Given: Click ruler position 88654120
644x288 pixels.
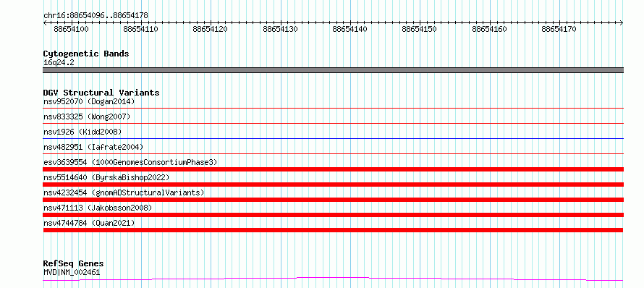Looking at the screenshot, I should pyautogui.click(x=210, y=30).
